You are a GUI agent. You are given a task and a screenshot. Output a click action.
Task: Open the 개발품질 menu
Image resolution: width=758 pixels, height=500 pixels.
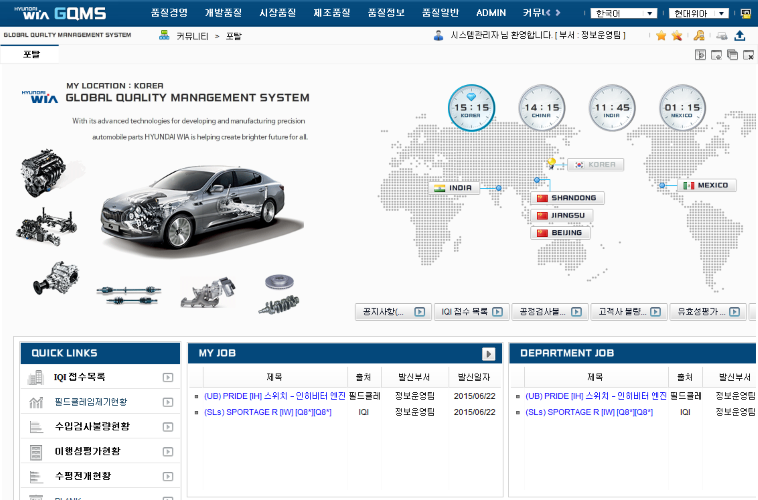tap(223, 13)
